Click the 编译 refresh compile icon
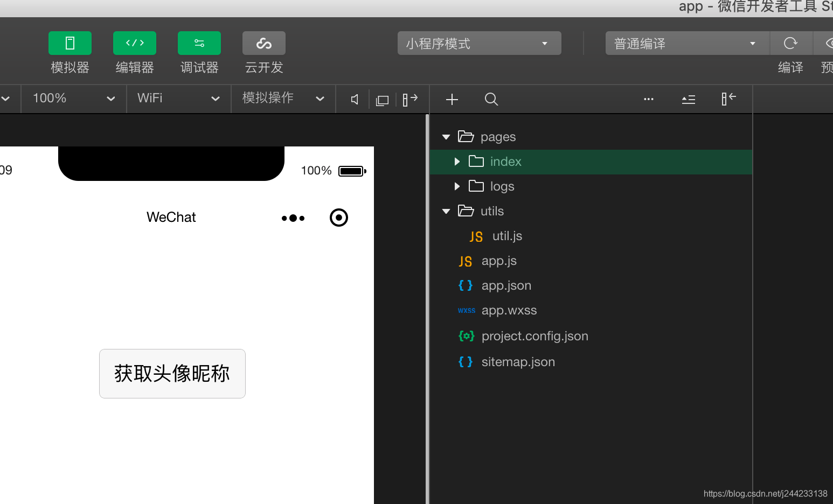 click(790, 43)
